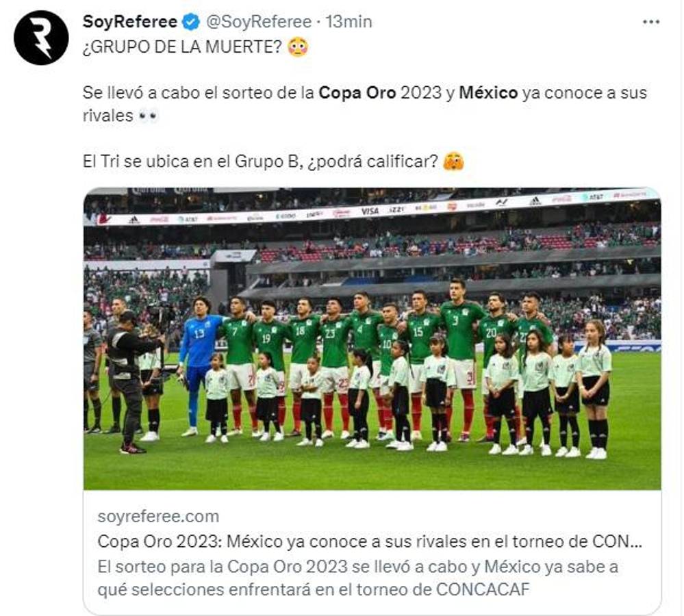Open the Copa Oro 2023 article headline
Image resolution: width=684 pixels, height=616 pixels.
[x=370, y=541]
